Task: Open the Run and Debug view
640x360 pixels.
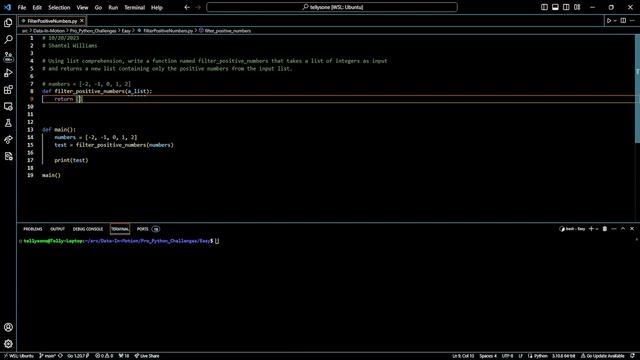Action: [8, 73]
